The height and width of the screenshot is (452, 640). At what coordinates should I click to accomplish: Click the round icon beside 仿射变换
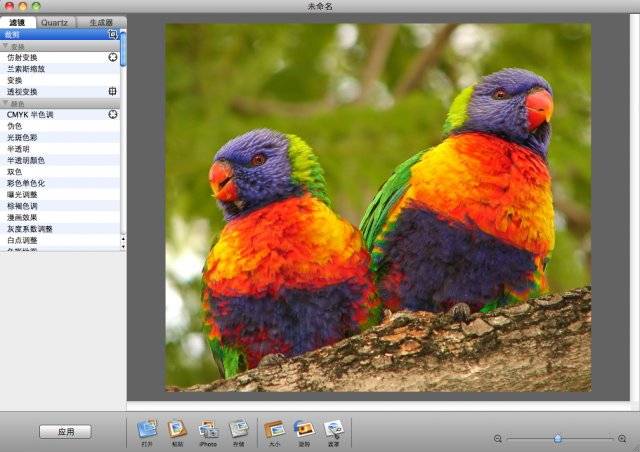pyautogui.click(x=113, y=57)
